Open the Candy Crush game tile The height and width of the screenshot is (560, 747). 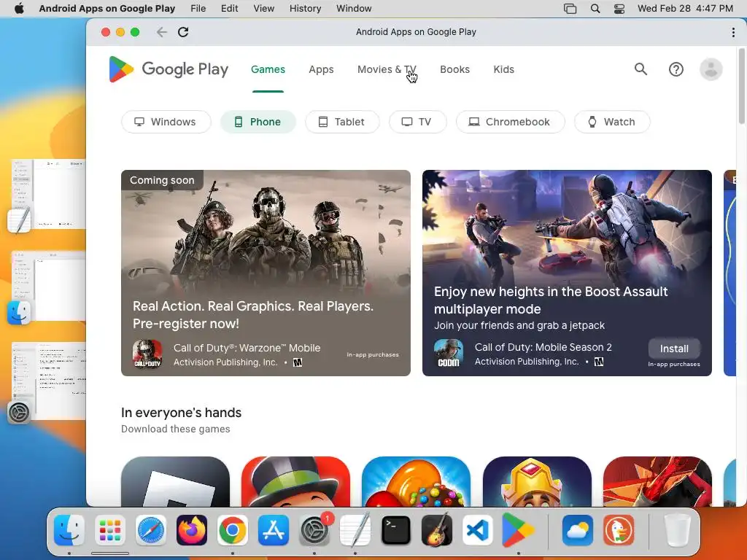417,481
